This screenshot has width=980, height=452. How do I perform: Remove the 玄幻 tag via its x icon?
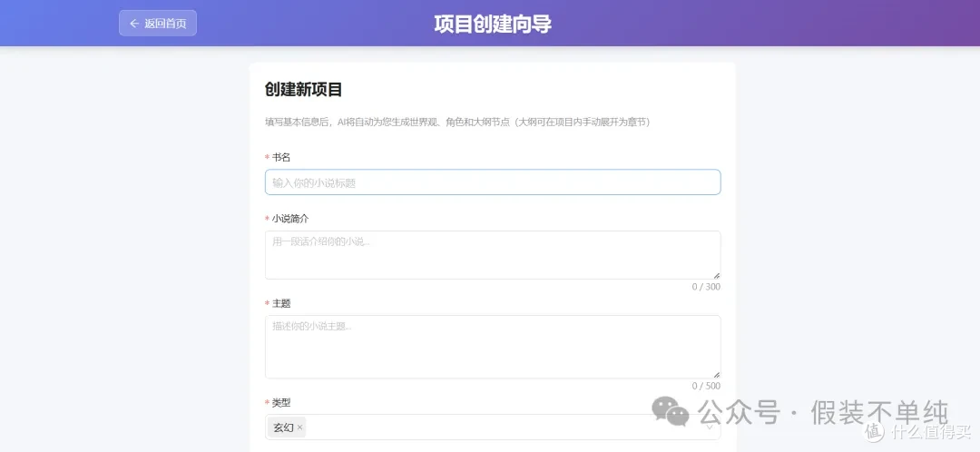pos(300,427)
